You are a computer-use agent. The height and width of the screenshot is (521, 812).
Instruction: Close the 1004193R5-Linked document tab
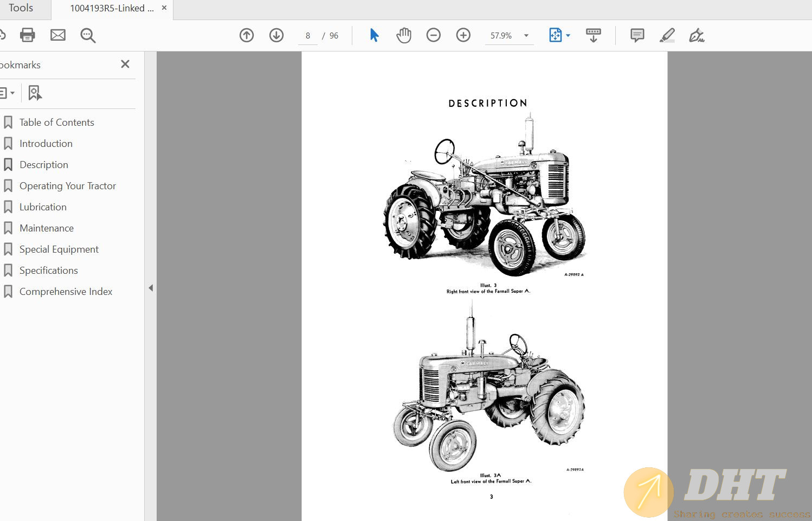coord(164,8)
